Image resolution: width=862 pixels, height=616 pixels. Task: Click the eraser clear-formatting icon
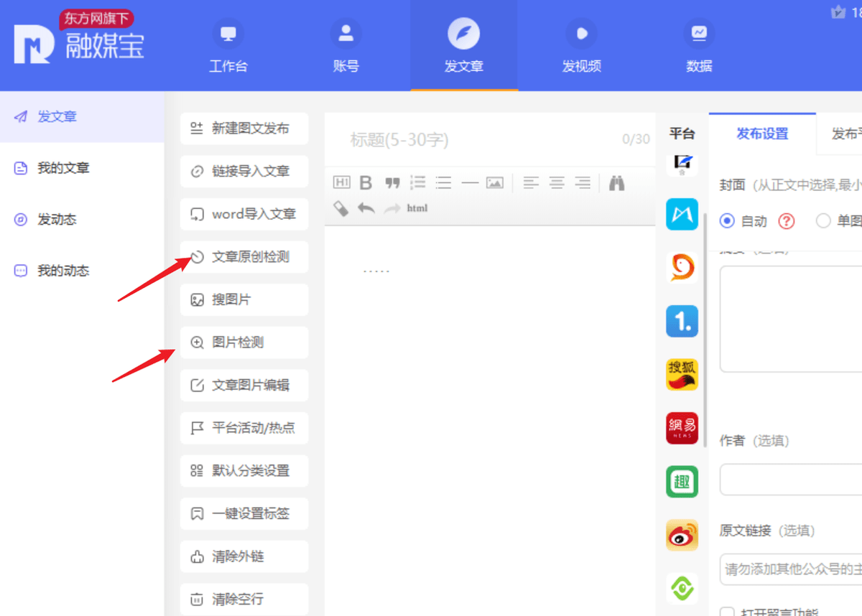point(341,208)
